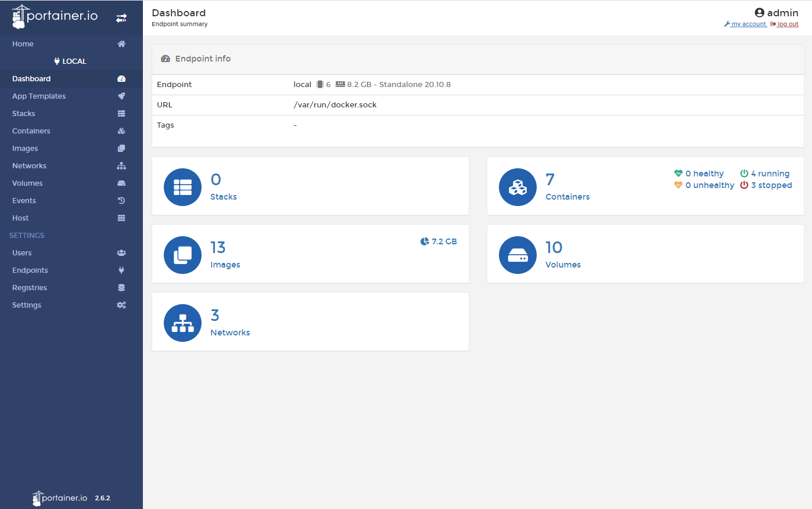Viewport: 812px width, 509px height.
Task: Click the 3 stopped status text
Action: pyautogui.click(x=771, y=185)
